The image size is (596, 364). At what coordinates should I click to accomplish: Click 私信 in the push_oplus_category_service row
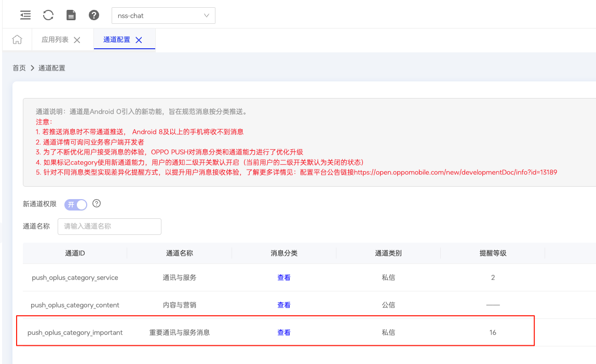(388, 277)
